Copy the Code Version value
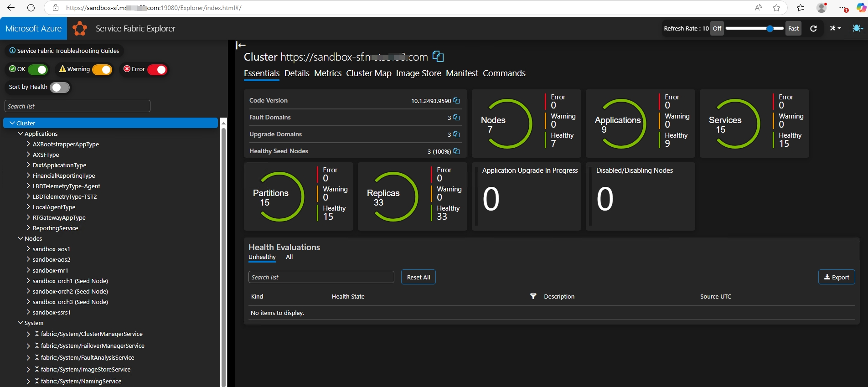The image size is (868, 387). pos(456,100)
